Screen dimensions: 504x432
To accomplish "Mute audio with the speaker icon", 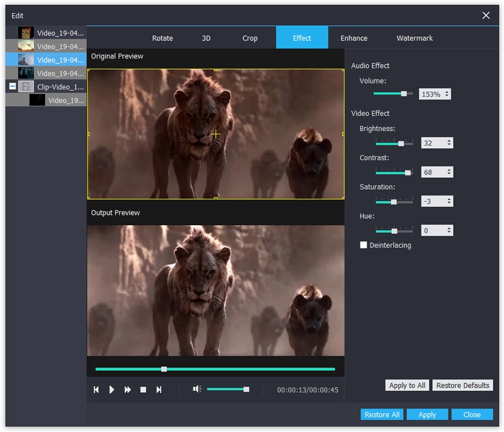I will tap(197, 389).
